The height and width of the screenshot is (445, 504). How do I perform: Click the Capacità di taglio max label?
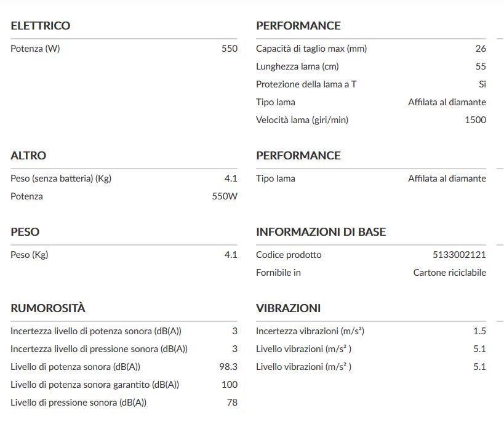coord(311,49)
